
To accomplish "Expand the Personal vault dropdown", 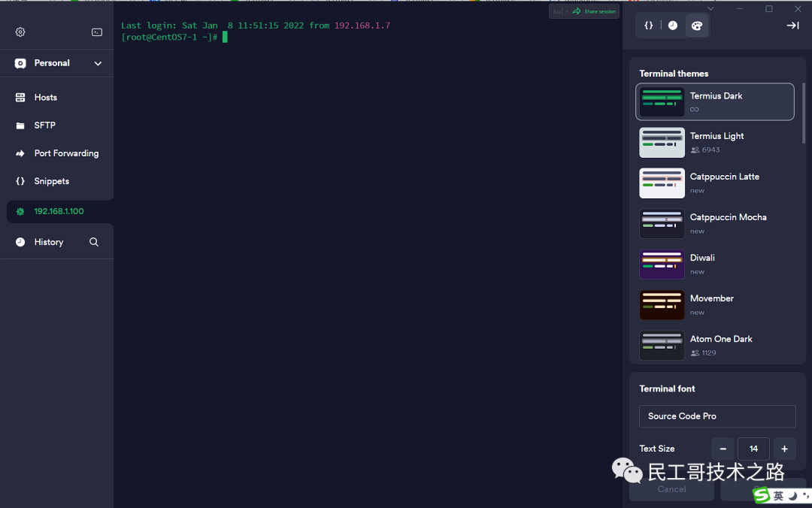I will (x=98, y=63).
